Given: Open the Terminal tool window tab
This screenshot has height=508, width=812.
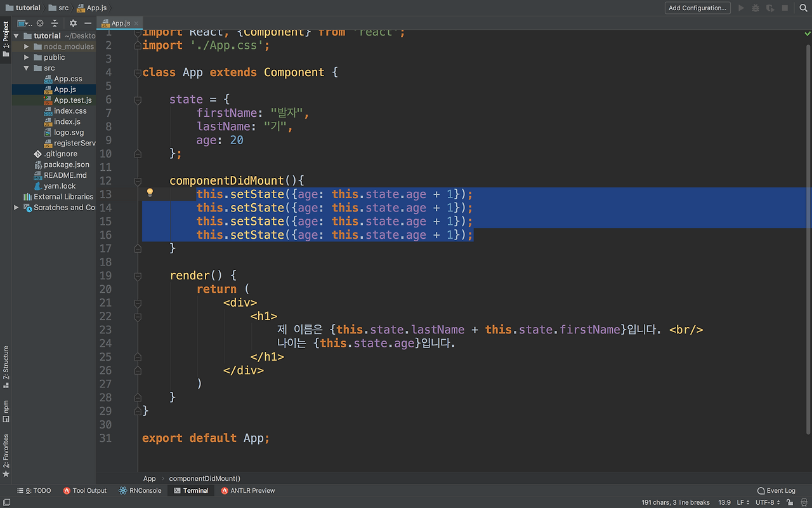Looking at the screenshot, I should 191,490.
